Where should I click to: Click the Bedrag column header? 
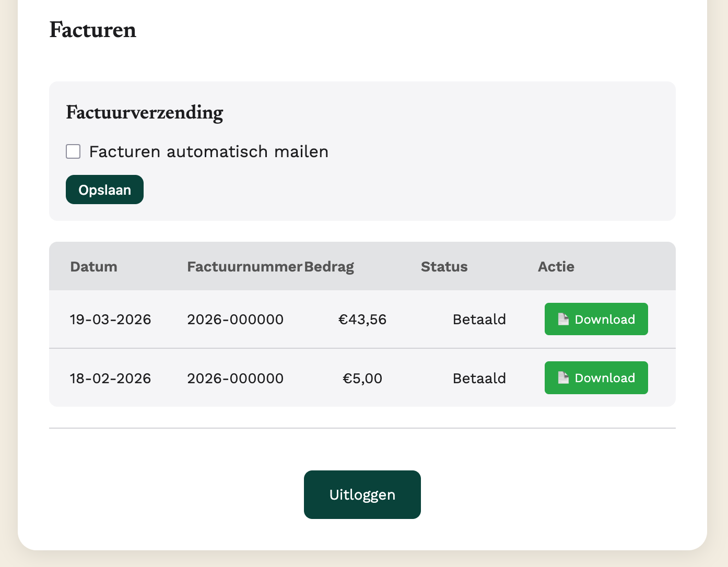[x=329, y=267]
